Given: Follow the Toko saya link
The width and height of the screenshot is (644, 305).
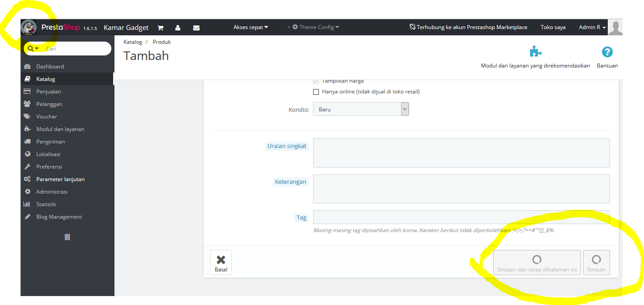Looking at the screenshot, I should coord(553,27).
